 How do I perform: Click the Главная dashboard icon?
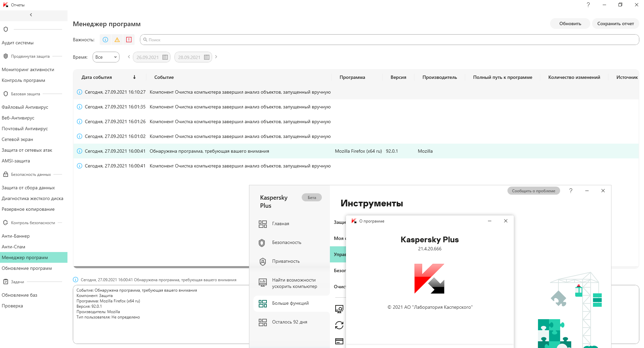coord(263,224)
